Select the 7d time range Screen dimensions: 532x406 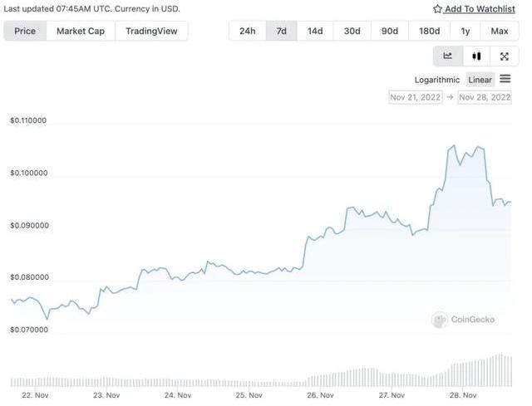(282, 31)
